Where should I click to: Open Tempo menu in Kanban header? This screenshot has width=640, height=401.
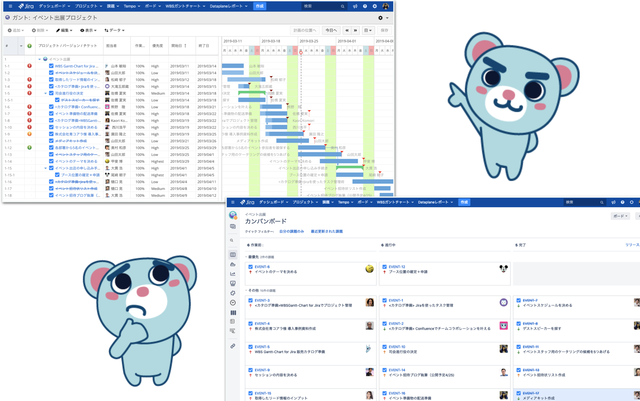click(345, 202)
